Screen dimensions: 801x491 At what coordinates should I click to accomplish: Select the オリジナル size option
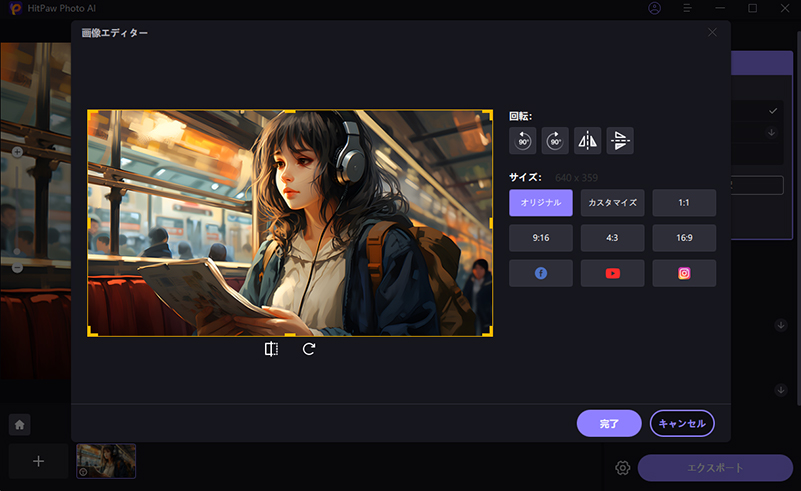[541, 203]
